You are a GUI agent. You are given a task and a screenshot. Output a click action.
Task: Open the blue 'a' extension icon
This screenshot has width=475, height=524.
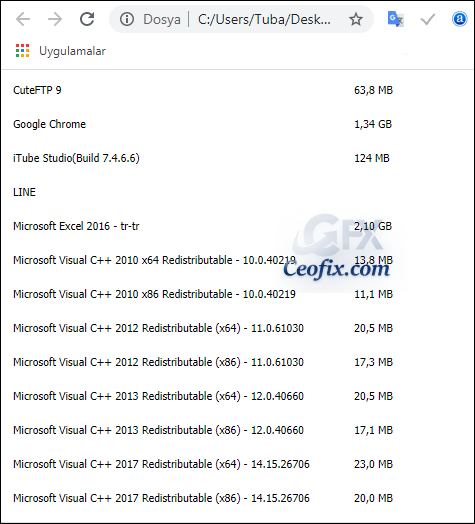(460, 19)
